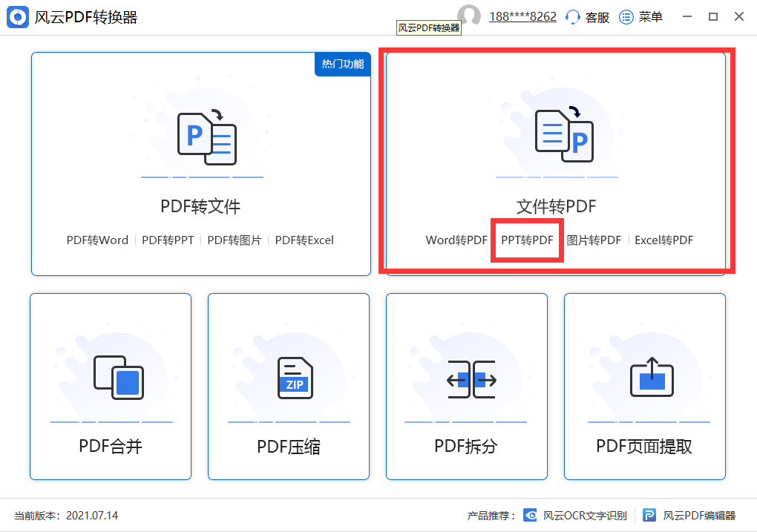
Task: Choose Excel转PDF conversion
Action: tap(663, 240)
